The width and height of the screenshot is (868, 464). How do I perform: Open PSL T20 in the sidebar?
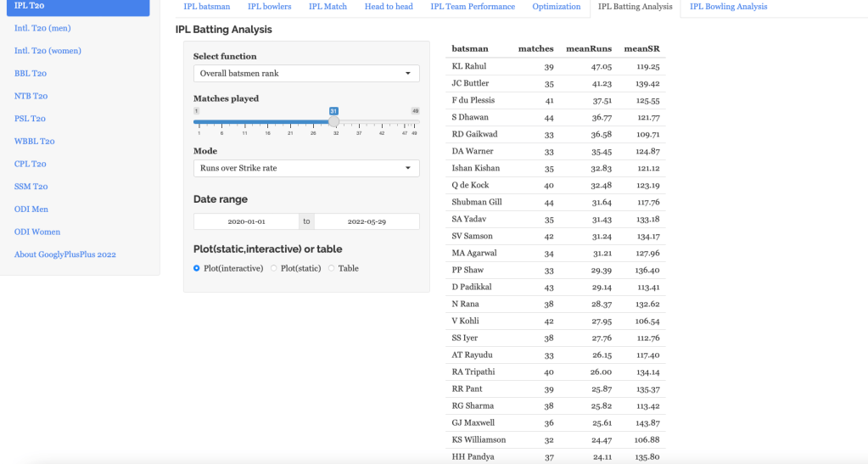[30, 119]
